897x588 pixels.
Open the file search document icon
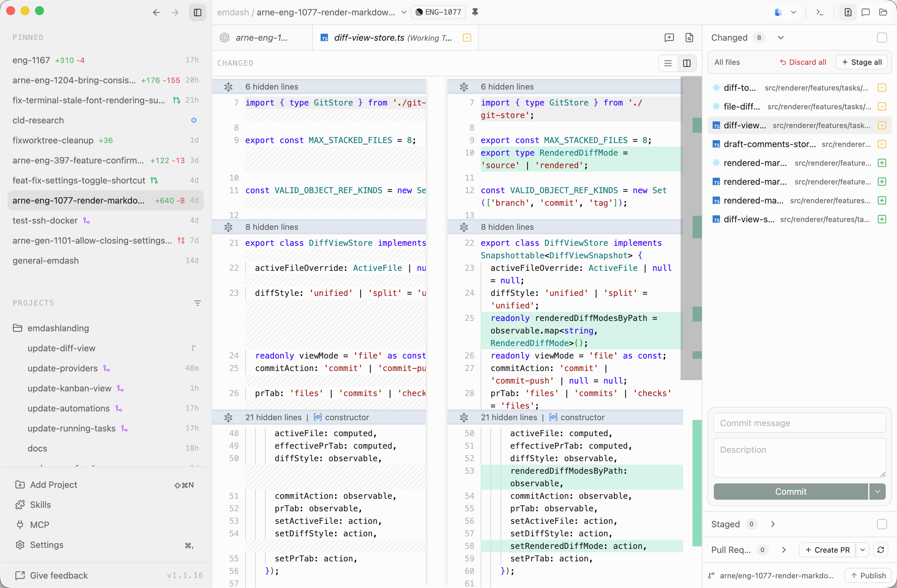689,38
